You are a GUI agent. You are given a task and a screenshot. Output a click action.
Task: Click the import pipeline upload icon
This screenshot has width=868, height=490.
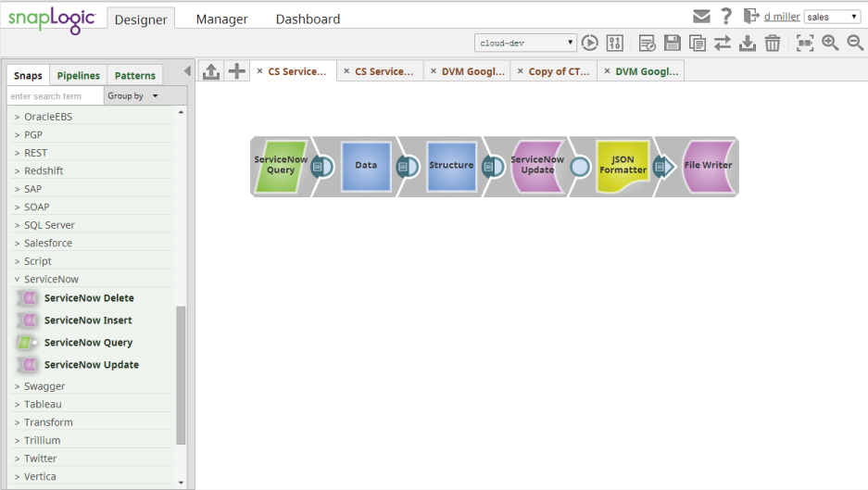[211, 71]
